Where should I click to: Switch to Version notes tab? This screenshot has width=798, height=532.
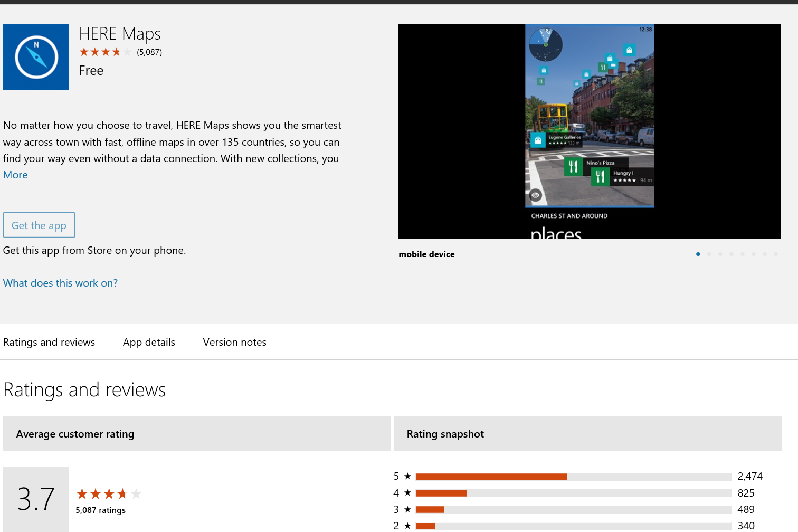coord(234,342)
